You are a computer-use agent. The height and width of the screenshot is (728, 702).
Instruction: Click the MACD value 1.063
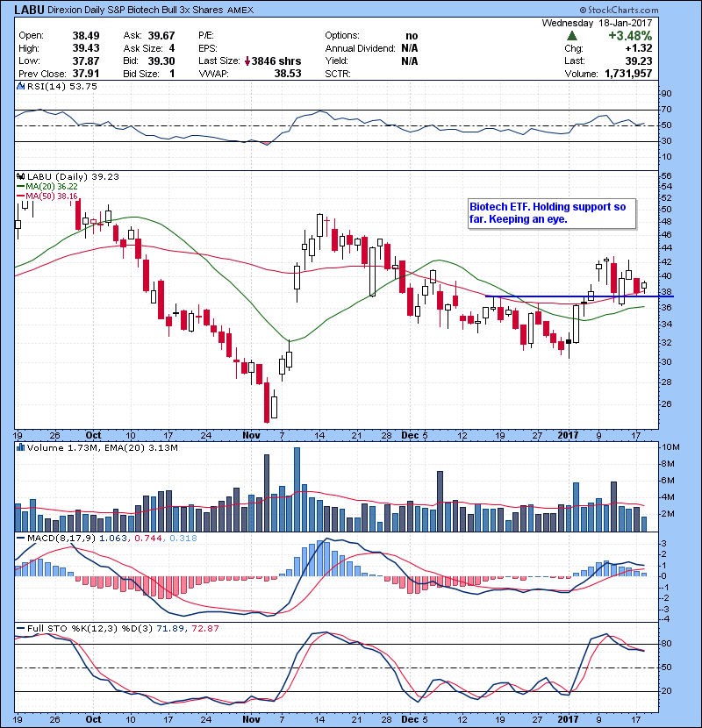[x=113, y=539]
